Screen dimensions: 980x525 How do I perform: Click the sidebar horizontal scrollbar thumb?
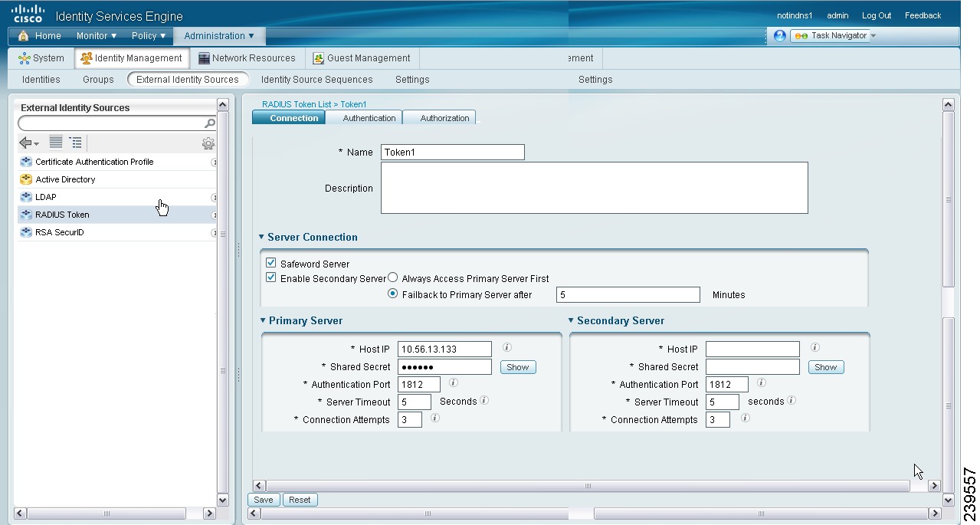tap(107, 514)
